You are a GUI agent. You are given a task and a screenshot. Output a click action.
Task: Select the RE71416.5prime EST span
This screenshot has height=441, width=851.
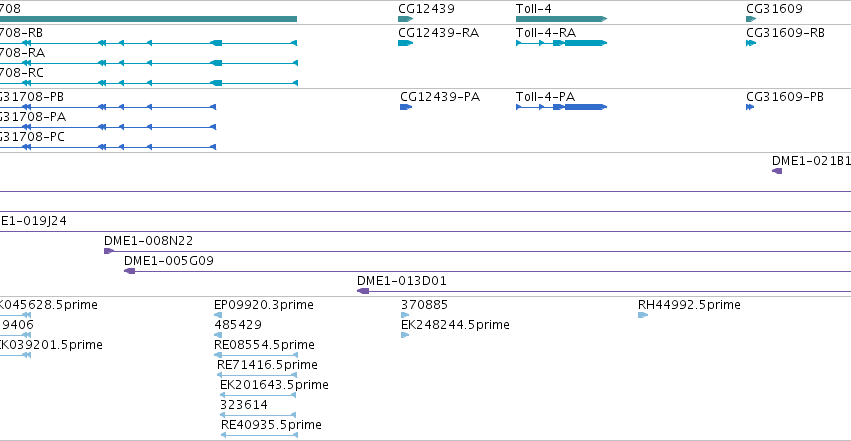pyautogui.click(x=257, y=375)
